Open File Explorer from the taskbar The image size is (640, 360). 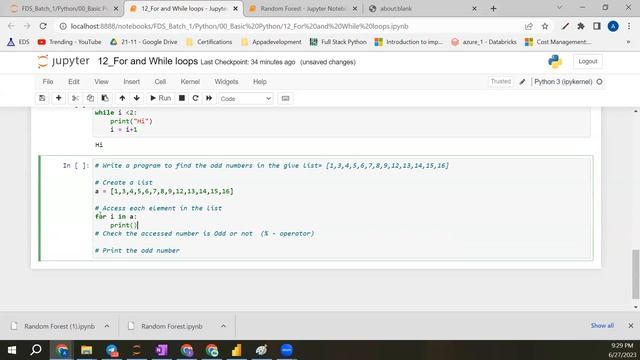tap(86, 350)
